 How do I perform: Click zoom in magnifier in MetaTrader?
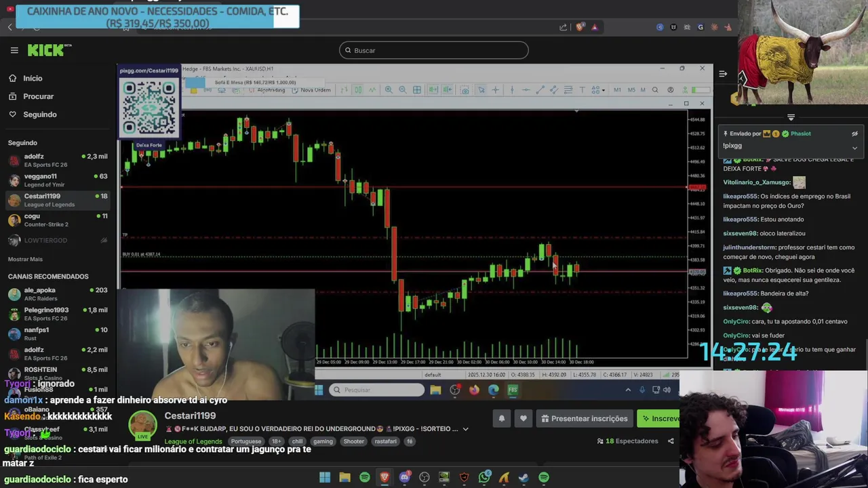389,89
